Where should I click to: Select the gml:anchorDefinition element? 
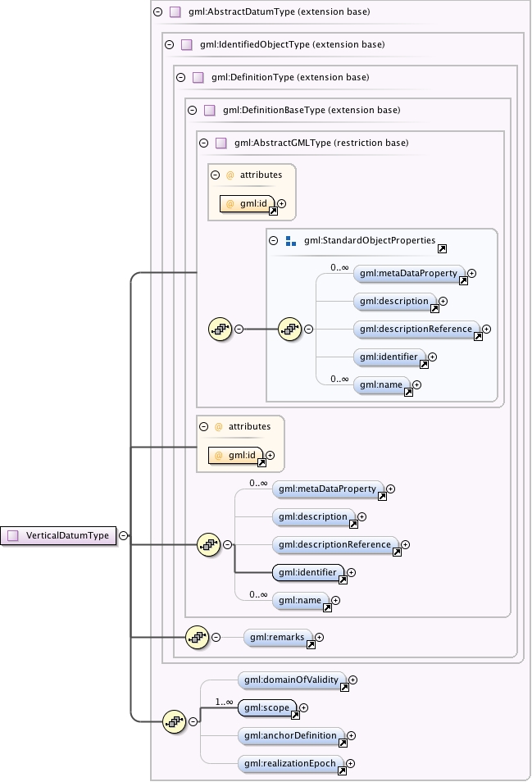pyautogui.click(x=291, y=735)
